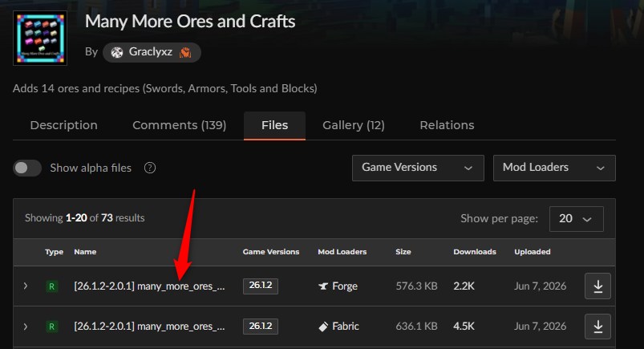Expand the Forge file row chevron
This screenshot has height=349, width=644.
tap(26, 286)
